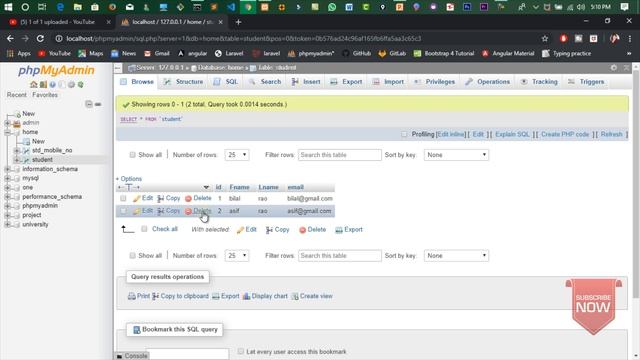640x360 pixels.
Task: Open navigation panel settings gear icon
Action: point(71,84)
